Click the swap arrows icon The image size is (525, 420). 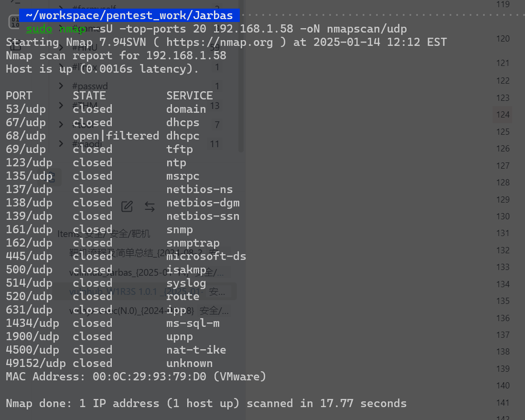click(x=150, y=206)
